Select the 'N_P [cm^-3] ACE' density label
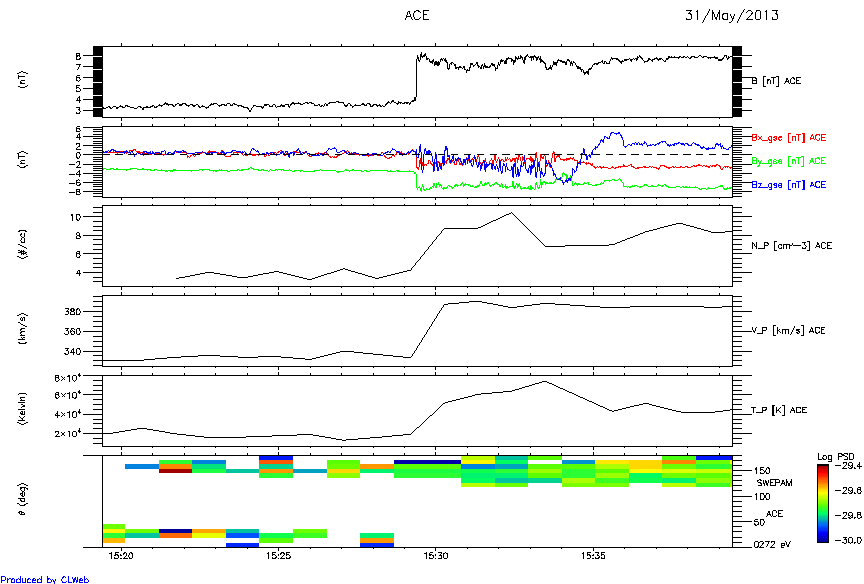The image size is (864, 584). pos(791,246)
